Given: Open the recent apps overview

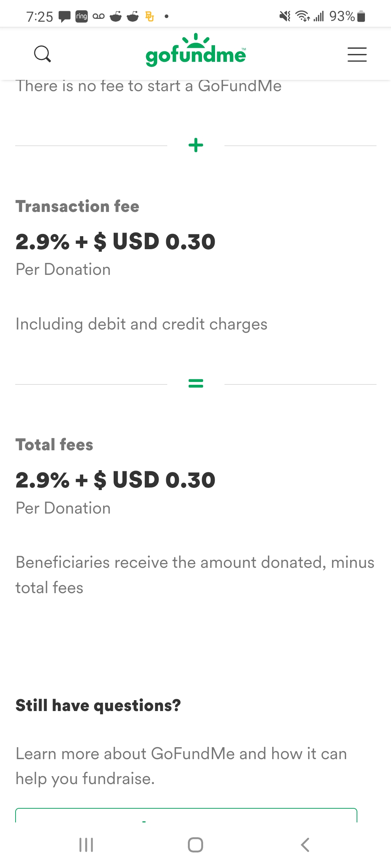Looking at the screenshot, I should click(86, 845).
